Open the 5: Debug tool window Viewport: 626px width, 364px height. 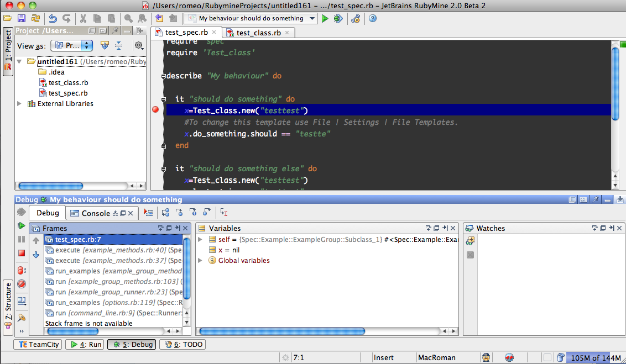click(132, 345)
